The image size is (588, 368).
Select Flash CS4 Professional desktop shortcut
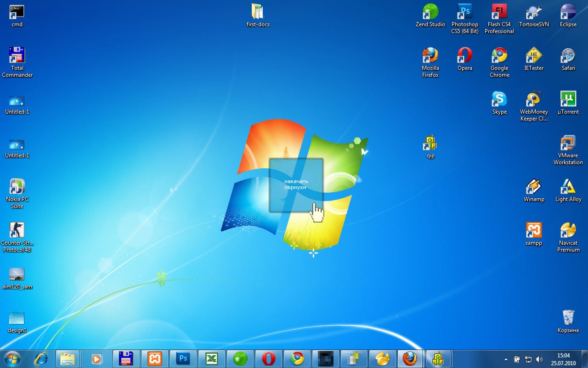(499, 18)
